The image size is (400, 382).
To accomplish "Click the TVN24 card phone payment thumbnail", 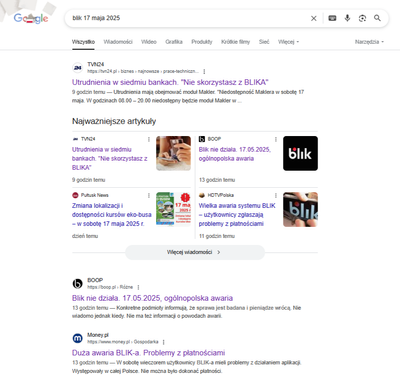I will pos(173,153).
